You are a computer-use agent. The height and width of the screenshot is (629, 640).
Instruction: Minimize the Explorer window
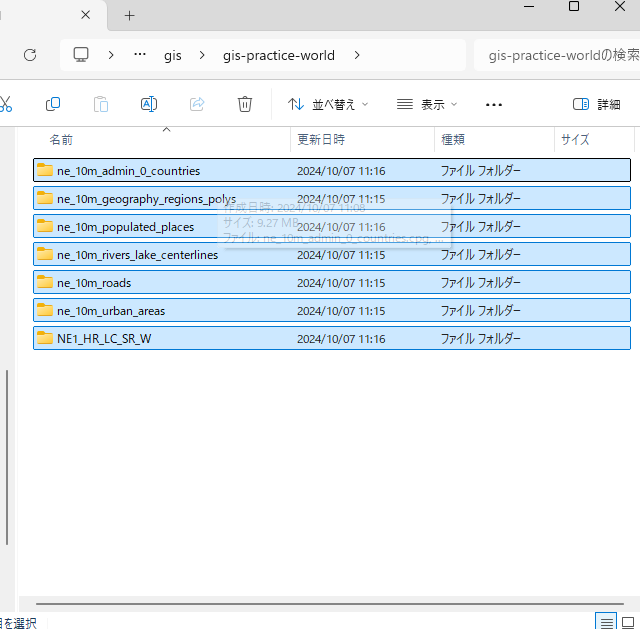pos(529,7)
